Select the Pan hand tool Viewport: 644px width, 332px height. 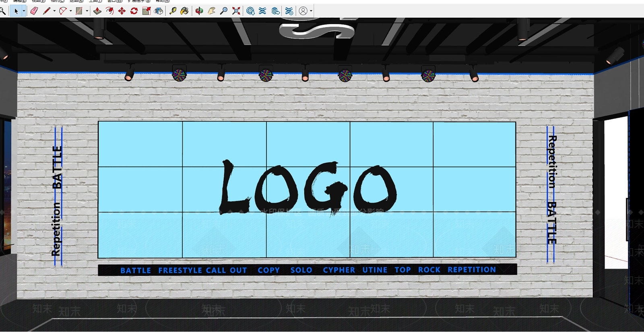click(x=212, y=11)
